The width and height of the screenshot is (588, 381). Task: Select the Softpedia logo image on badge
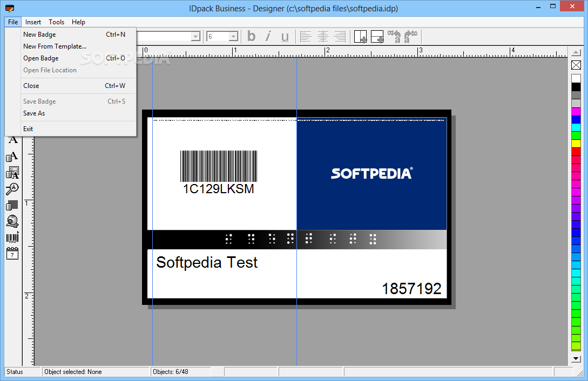[371, 173]
